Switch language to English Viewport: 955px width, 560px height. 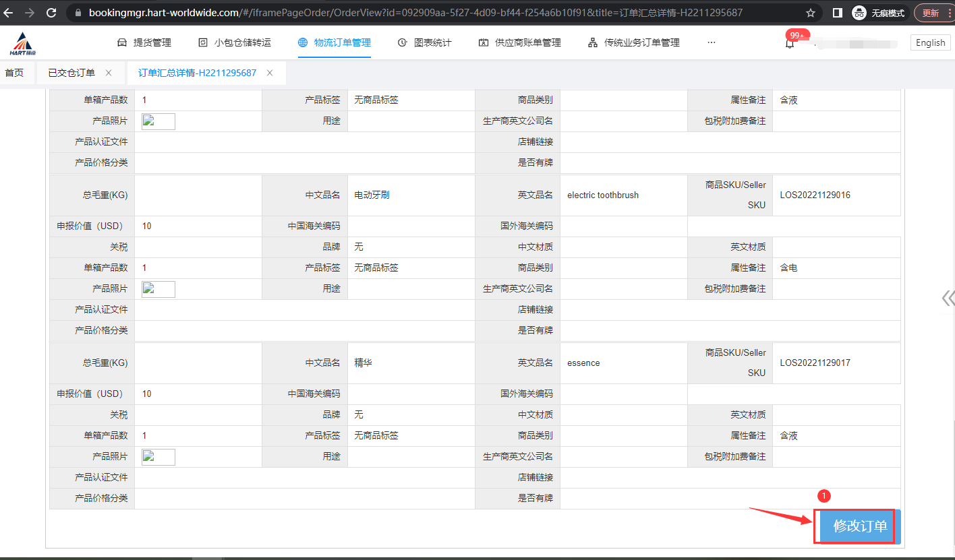point(930,42)
